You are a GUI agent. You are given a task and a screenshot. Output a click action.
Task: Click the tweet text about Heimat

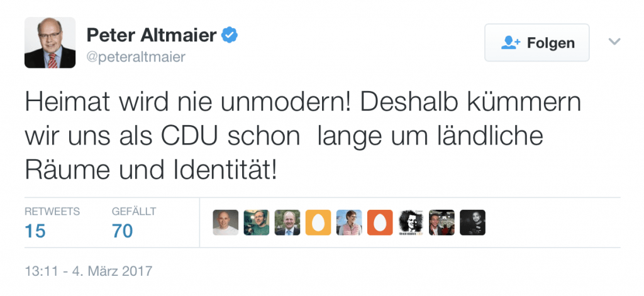point(302,136)
